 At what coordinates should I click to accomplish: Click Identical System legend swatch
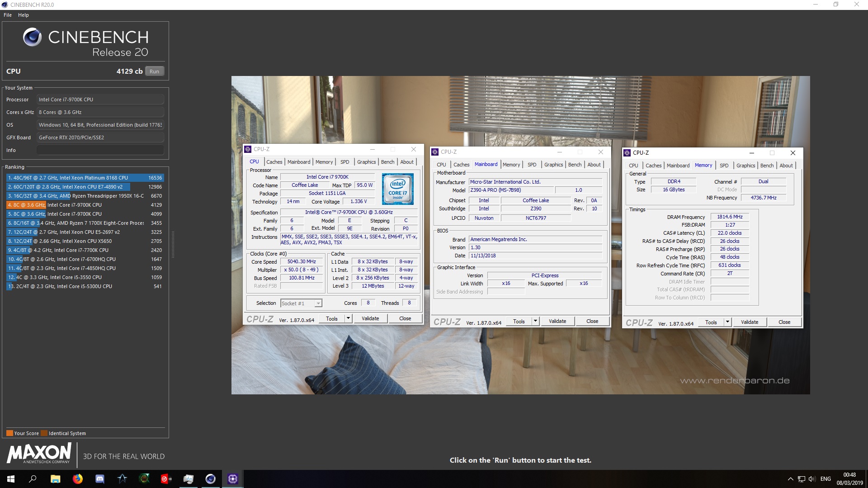coord(44,433)
